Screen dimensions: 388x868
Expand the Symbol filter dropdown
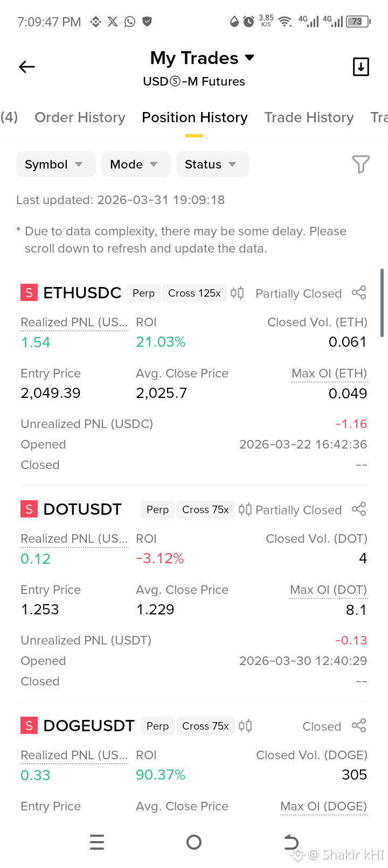click(x=56, y=164)
